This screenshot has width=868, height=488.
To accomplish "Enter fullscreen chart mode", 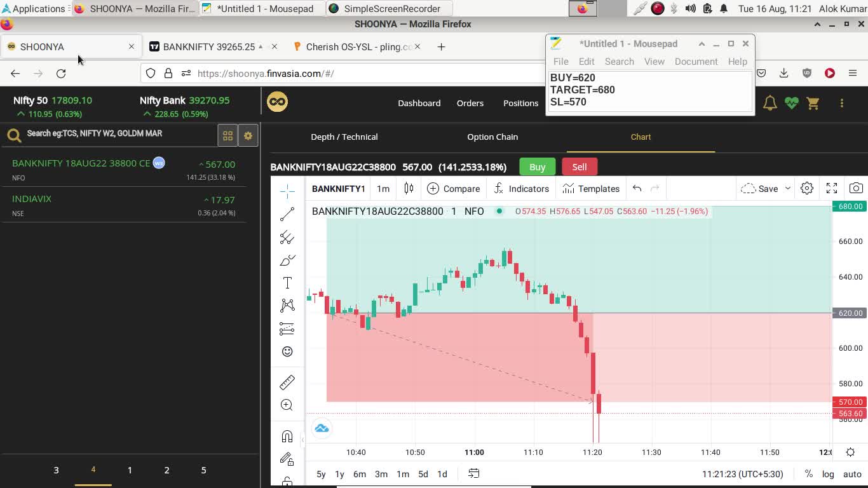I will coord(832,188).
